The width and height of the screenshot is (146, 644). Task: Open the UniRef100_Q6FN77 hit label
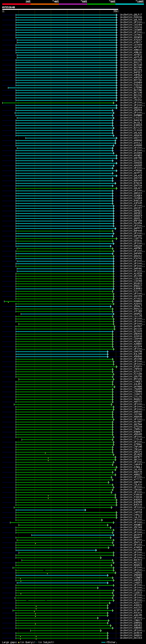[131, 457]
